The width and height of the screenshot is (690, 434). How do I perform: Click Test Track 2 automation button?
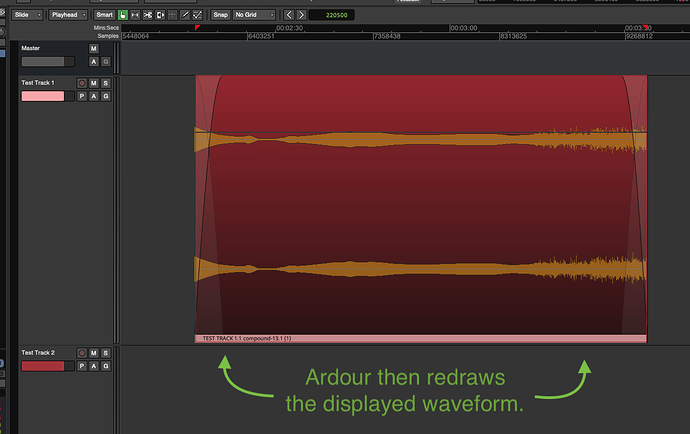[94, 366]
